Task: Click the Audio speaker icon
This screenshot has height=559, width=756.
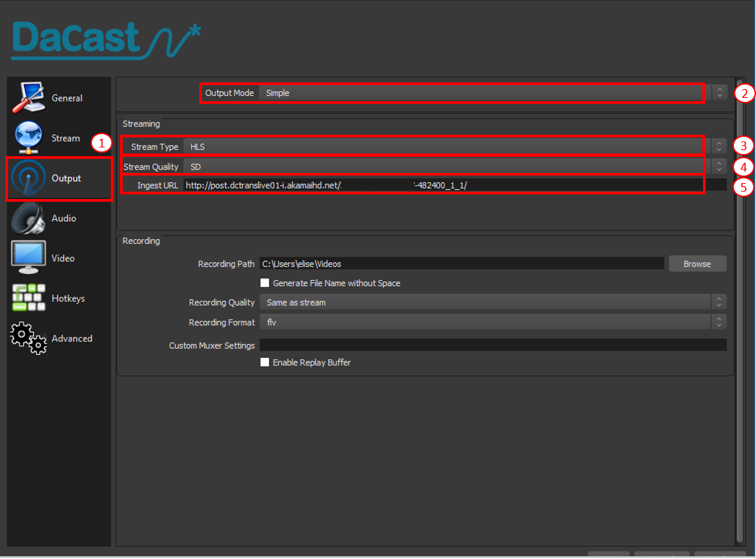Action: tap(28, 219)
